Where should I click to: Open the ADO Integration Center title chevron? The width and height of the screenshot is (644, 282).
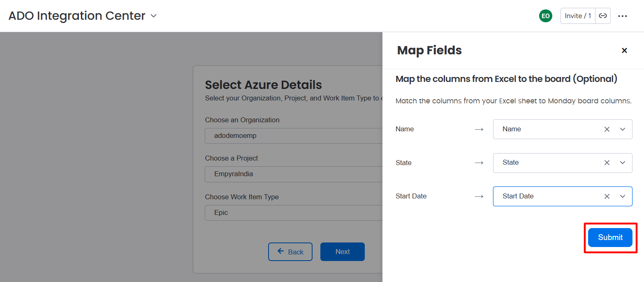(153, 16)
